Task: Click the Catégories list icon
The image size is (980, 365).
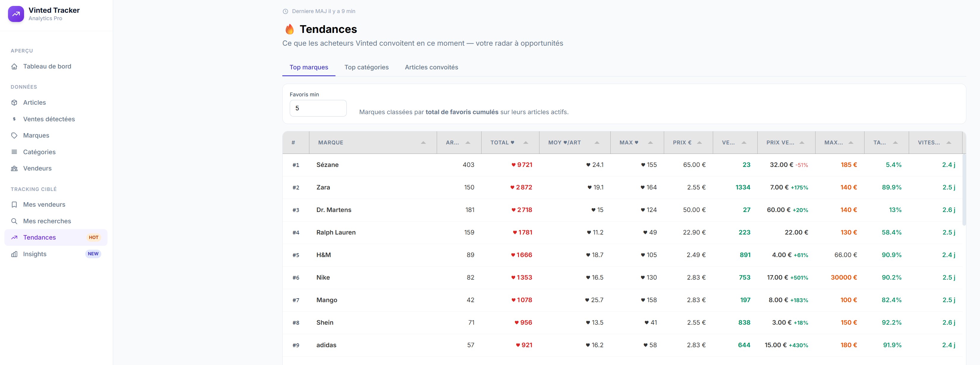Action: pyautogui.click(x=14, y=152)
